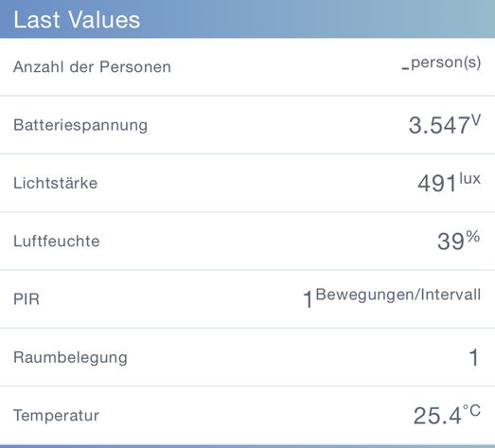Viewport: 495px width, 448px height.
Task: Click the lux unit superscript
Action: 470,179
